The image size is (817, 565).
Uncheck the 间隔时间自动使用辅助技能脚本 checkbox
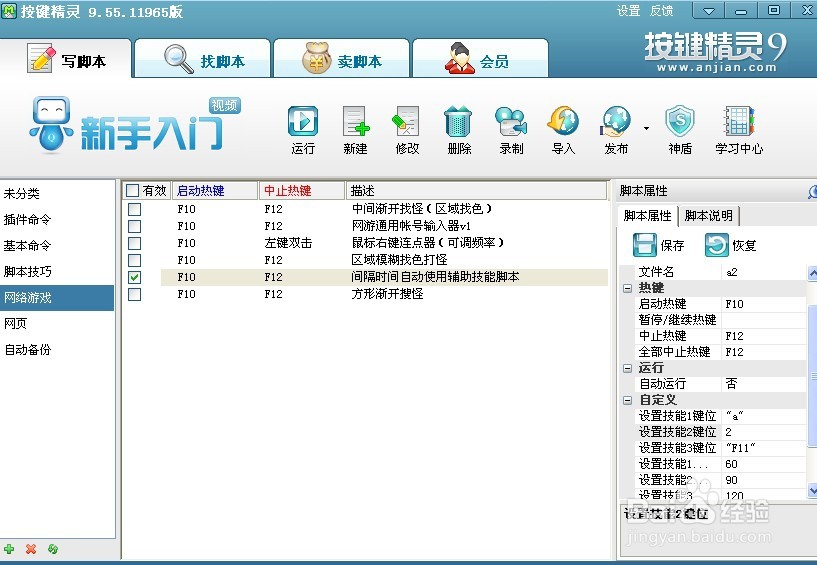tap(134, 277)
